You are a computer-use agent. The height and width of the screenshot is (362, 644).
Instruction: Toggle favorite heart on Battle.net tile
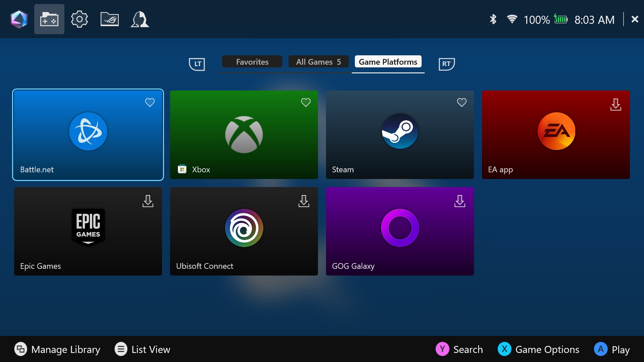150,102
